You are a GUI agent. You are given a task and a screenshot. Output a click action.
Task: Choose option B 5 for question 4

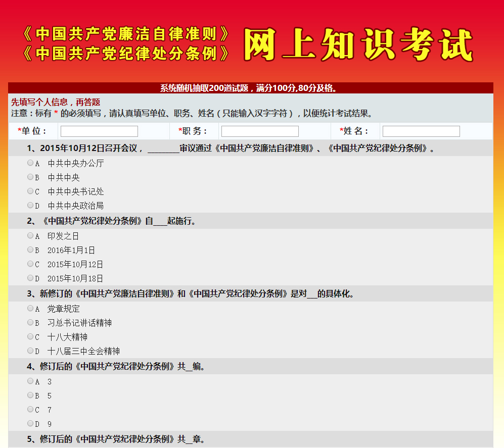[x=30, y=395]
